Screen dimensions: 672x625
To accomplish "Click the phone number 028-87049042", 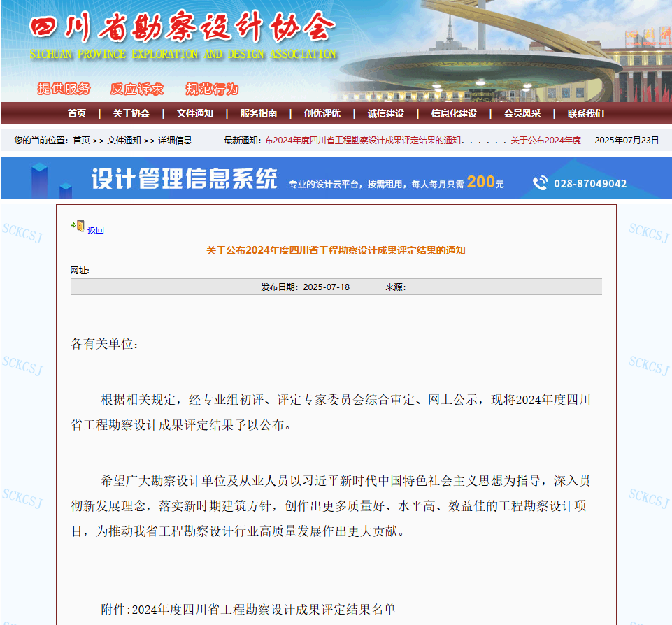I will pyautogui.click(x=590, y=184).
